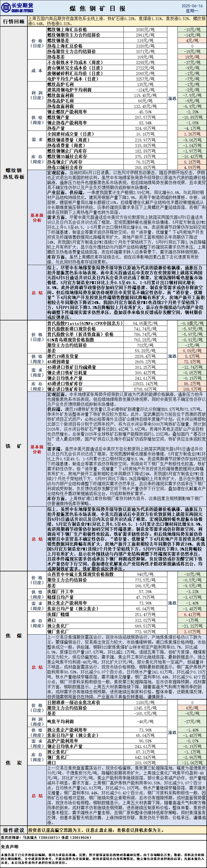Click the 螺纹钢上海汇总价格 row label

pyautogui.click(x=67, y=30)
